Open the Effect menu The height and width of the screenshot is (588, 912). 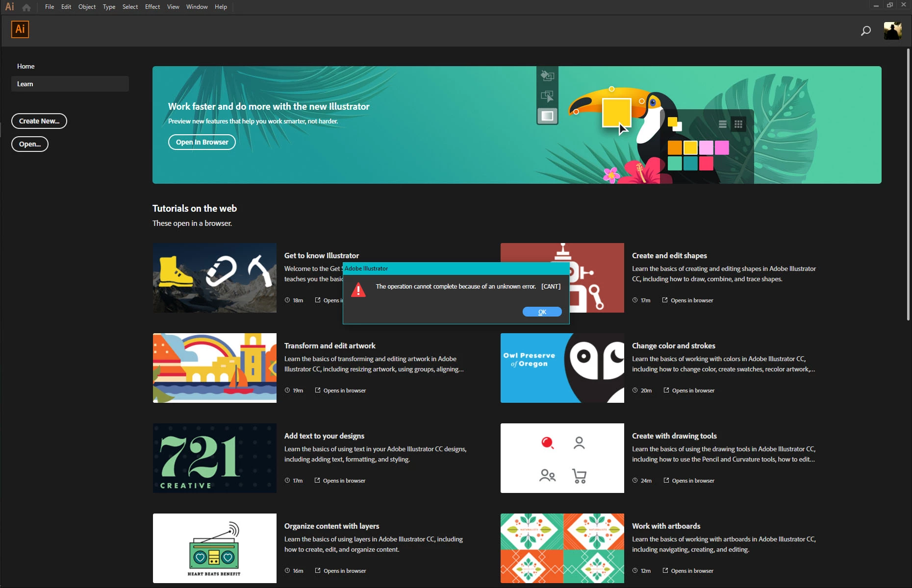pos(152,7)
